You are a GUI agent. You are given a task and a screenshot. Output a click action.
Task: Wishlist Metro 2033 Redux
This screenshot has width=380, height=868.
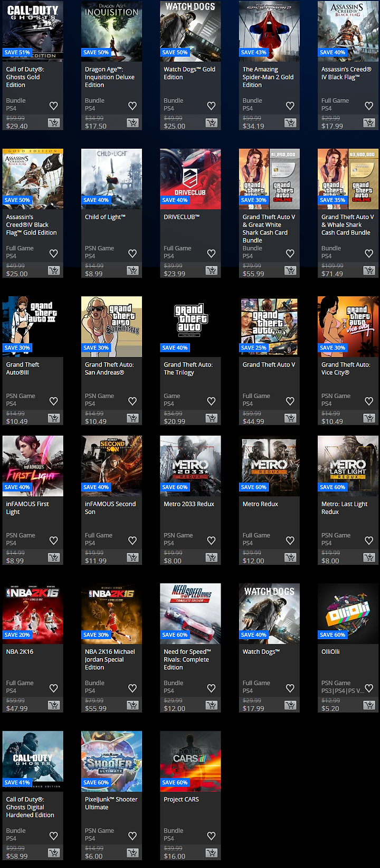click(212, 541)
